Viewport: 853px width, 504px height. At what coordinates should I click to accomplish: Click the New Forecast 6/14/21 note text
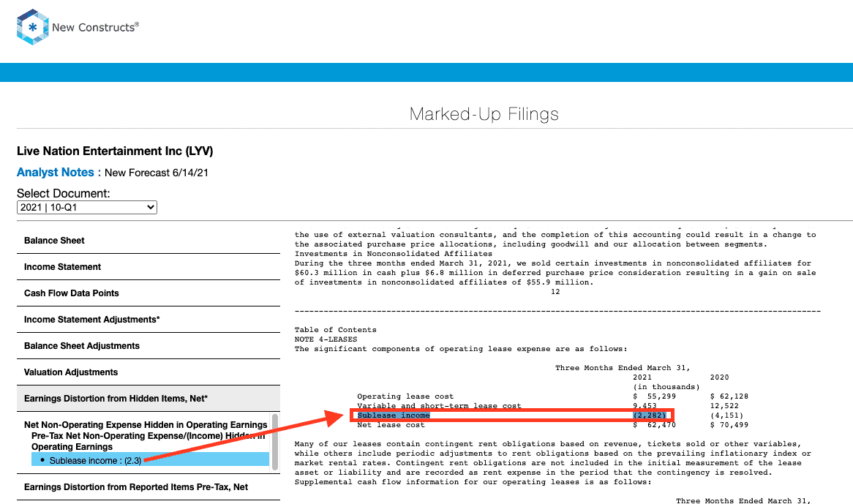(x=156, y=173)
